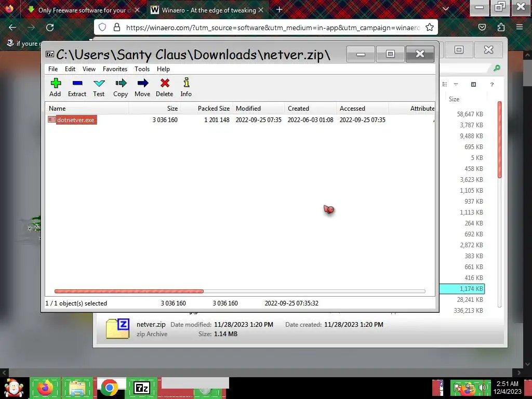Open the Tools menu

(x=142, y=69)
